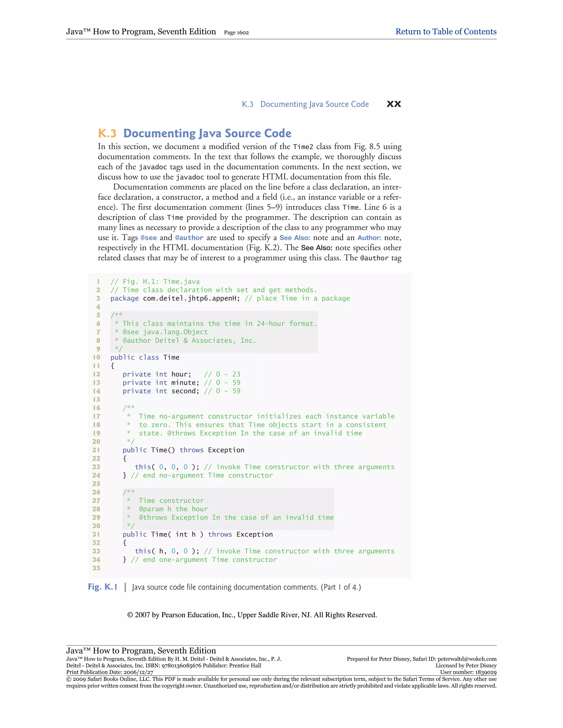
Task: Click the Author: blue note text
Action: click(x=369, y=238)
